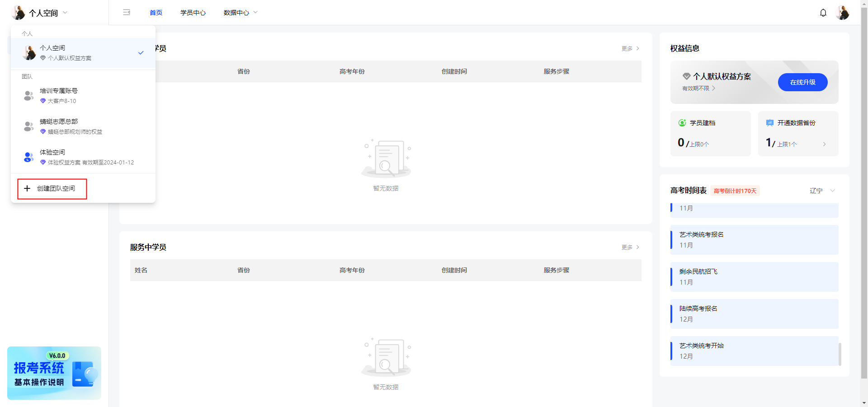Click 更多 link in 服务中学员 section
The image size is (868, 407).
tap(630, 247)
